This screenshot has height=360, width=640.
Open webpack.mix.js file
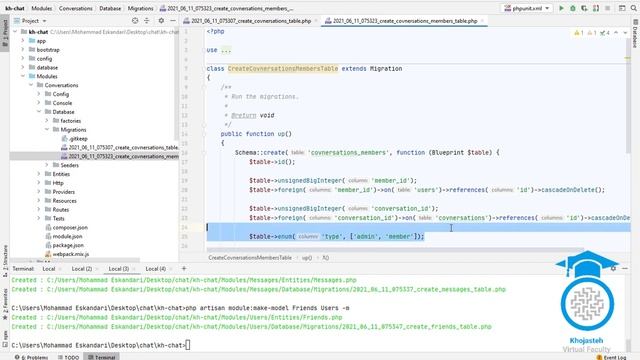coord(70,254)
